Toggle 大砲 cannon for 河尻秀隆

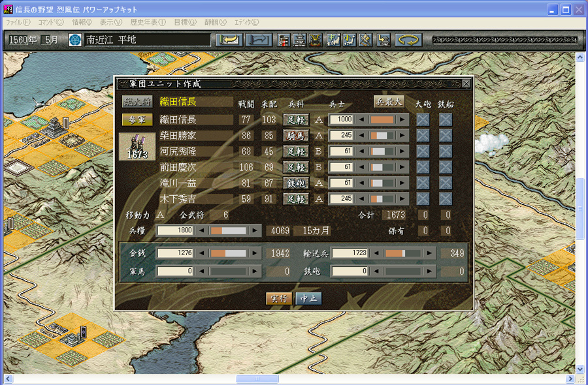[x=423, y=151]
